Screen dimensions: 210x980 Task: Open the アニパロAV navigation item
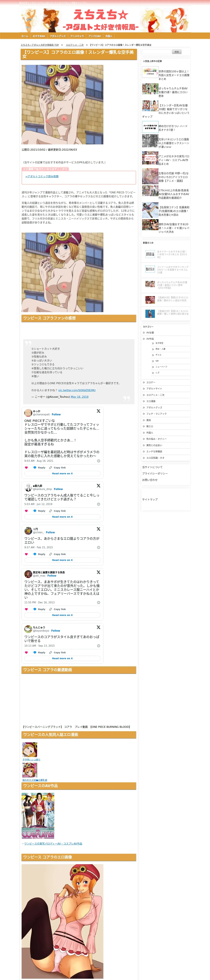click(x=95, y=36)
